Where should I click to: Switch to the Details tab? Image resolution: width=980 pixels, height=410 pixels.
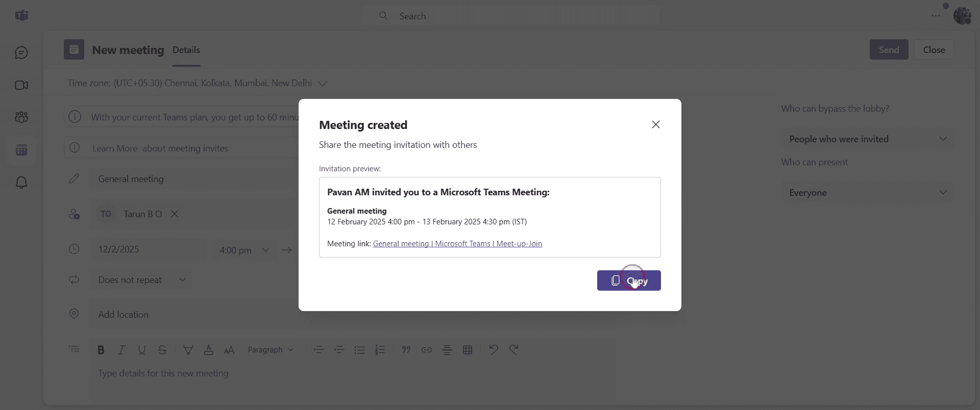pos(186,50)
